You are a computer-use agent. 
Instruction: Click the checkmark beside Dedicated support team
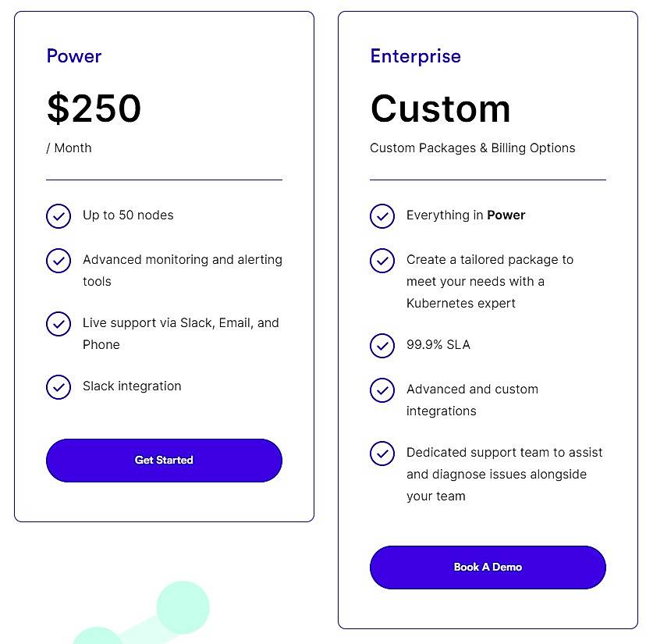(x=382, y=454)
